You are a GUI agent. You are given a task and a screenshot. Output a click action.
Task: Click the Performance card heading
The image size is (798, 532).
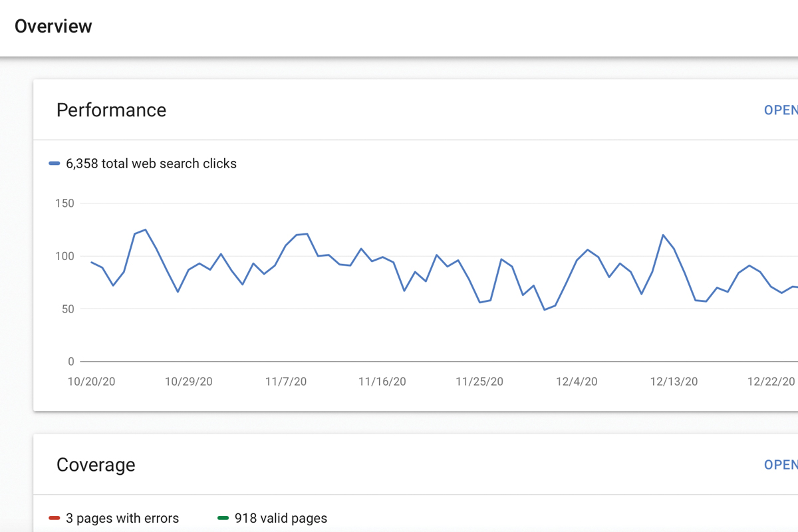coord(111,110)
